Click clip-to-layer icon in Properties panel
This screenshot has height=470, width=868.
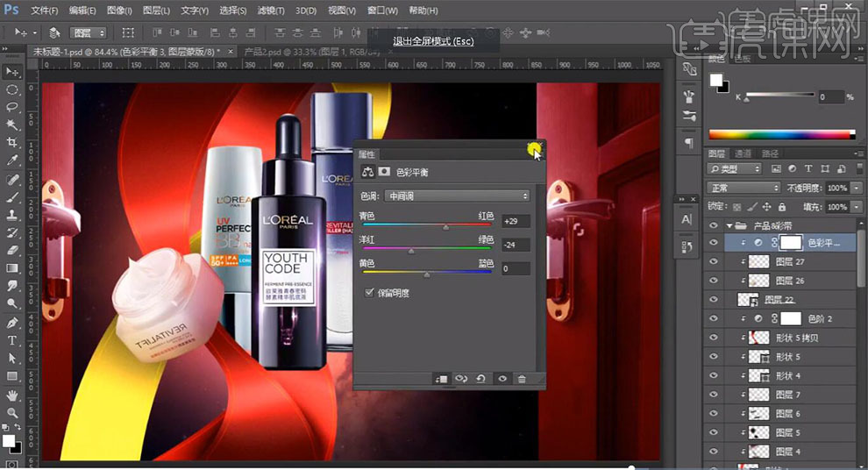tap(441, 379)
